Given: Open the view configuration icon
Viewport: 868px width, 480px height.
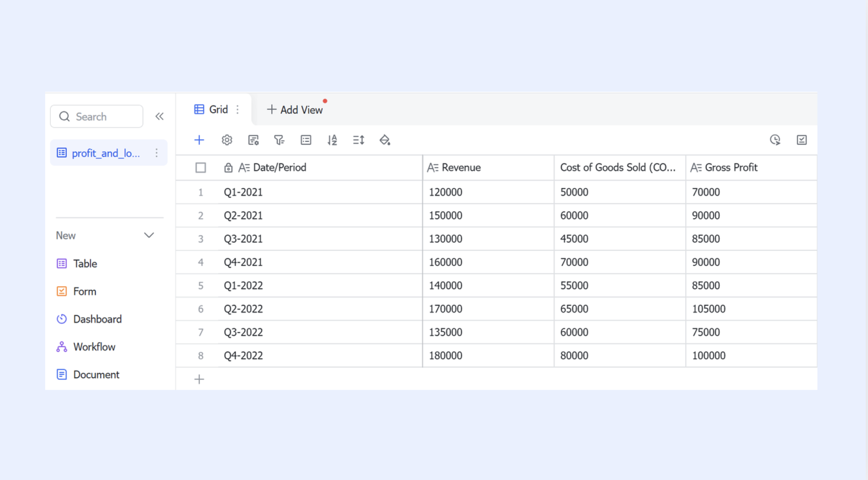Looking at the screenshot, I should tap(253, 140).
